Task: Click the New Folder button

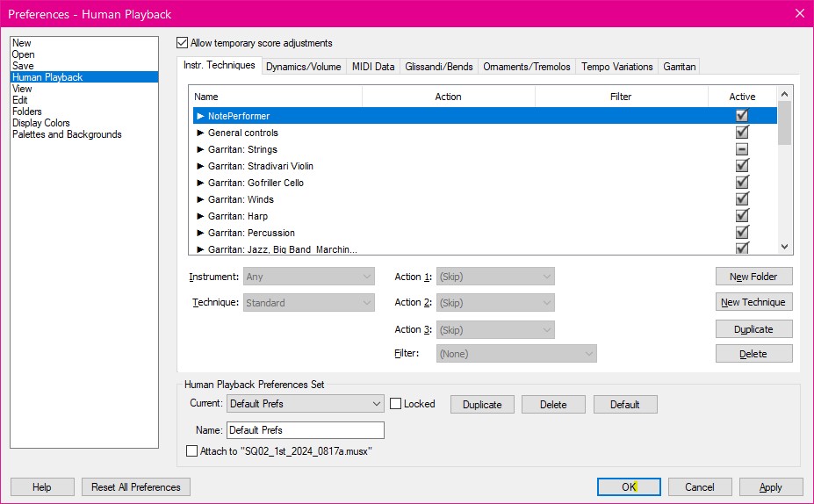Action: [x=753, y=277]
